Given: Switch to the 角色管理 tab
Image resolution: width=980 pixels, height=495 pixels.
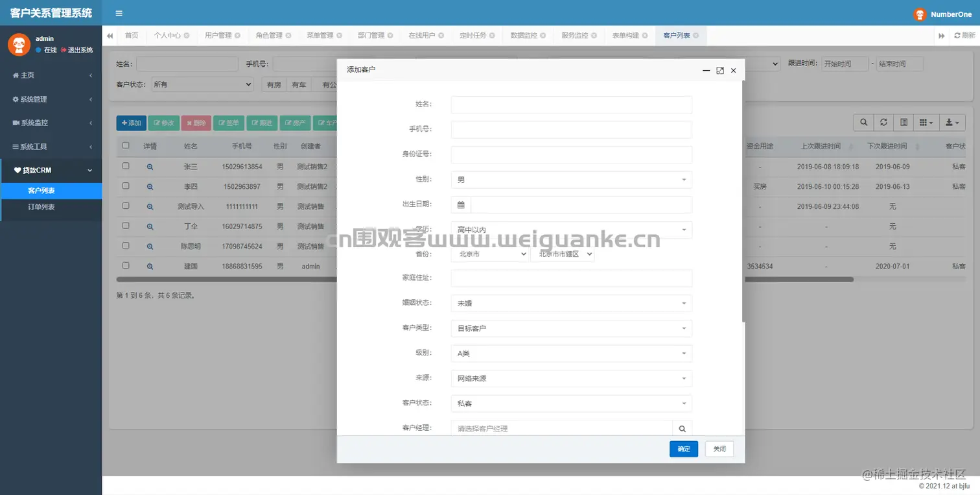Looking at the screenshot, I should pos(274,36).
